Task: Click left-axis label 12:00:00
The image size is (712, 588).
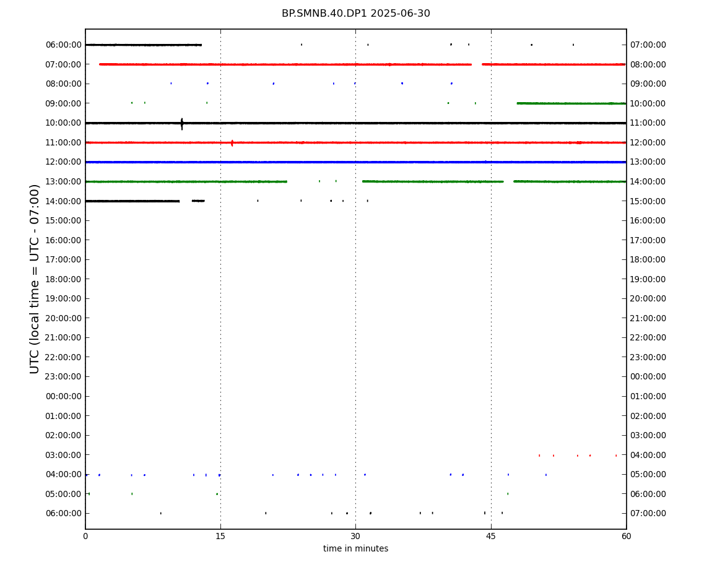Action: [x=64, y=162]
